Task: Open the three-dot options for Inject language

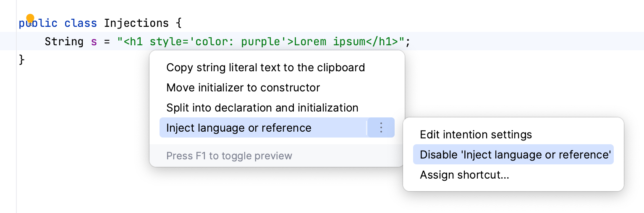Action: pos(381,127)
